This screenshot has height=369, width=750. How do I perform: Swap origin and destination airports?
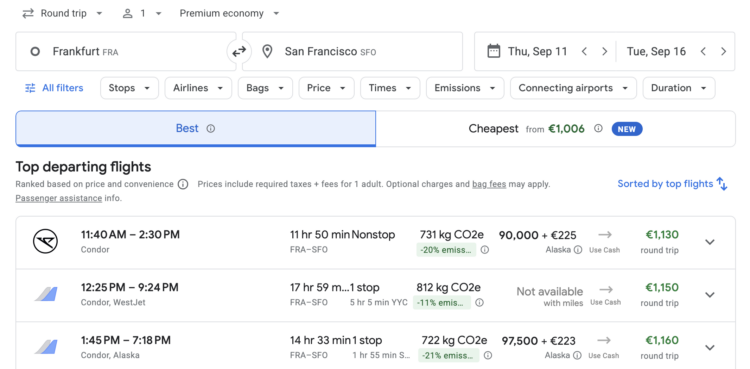click(239, 52)
